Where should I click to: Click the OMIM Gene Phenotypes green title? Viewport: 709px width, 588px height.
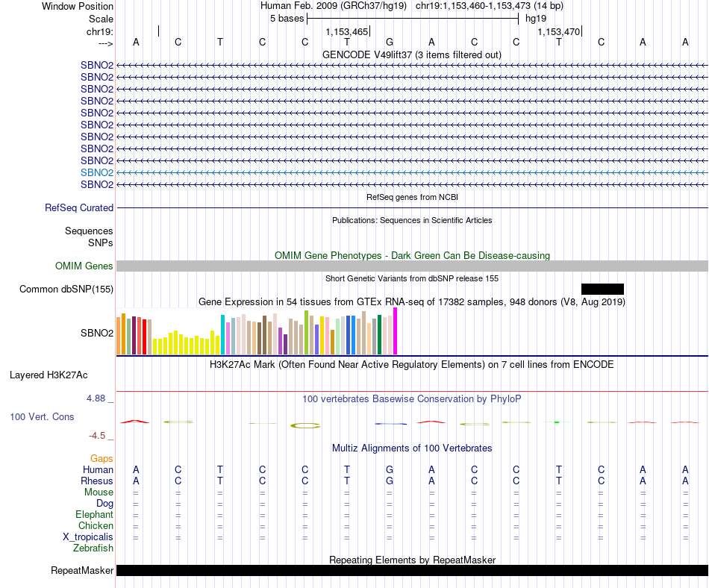pos(412,255)
